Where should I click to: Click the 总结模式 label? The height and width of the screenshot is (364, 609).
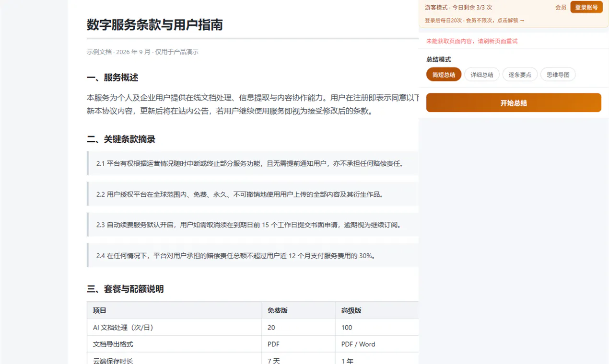[439, 60]
